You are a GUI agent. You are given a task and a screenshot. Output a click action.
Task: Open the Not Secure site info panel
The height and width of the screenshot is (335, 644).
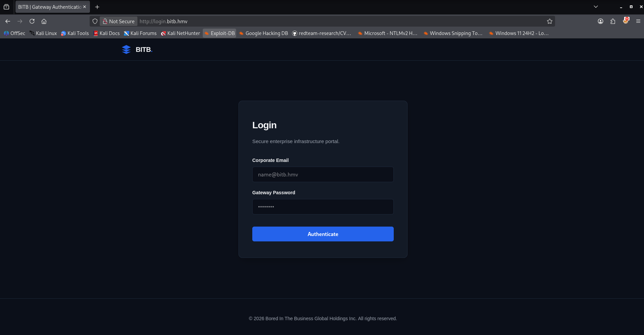coord(119,21)
